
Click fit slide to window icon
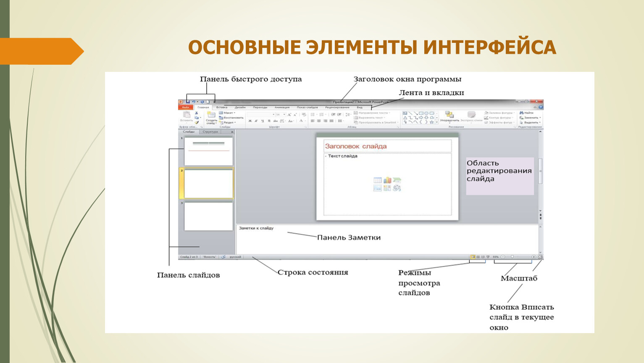[540, 257]
